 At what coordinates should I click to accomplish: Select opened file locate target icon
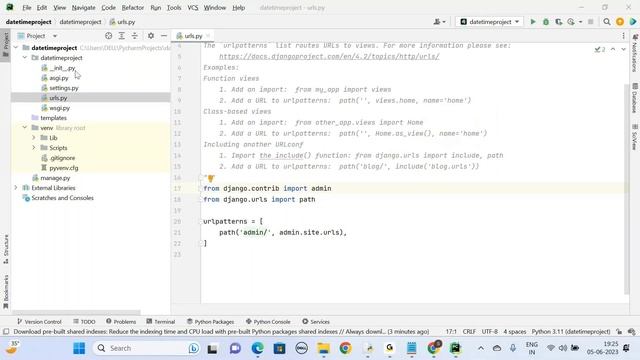click(108, 36)
